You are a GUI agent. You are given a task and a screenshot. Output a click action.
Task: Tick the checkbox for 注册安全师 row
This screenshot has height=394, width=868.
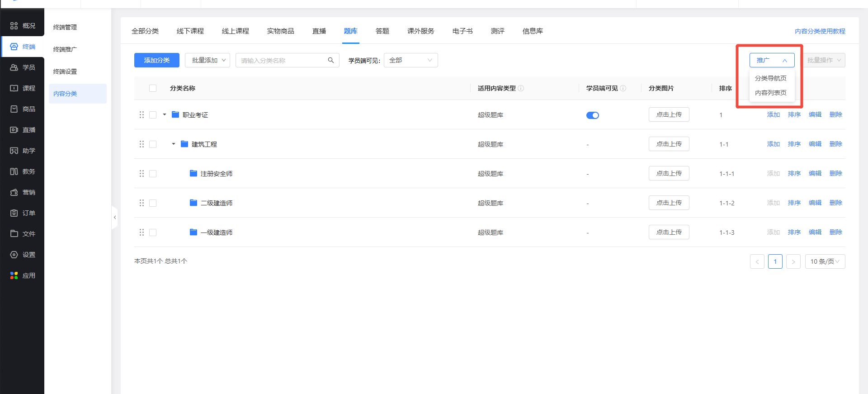coord(153,174)
